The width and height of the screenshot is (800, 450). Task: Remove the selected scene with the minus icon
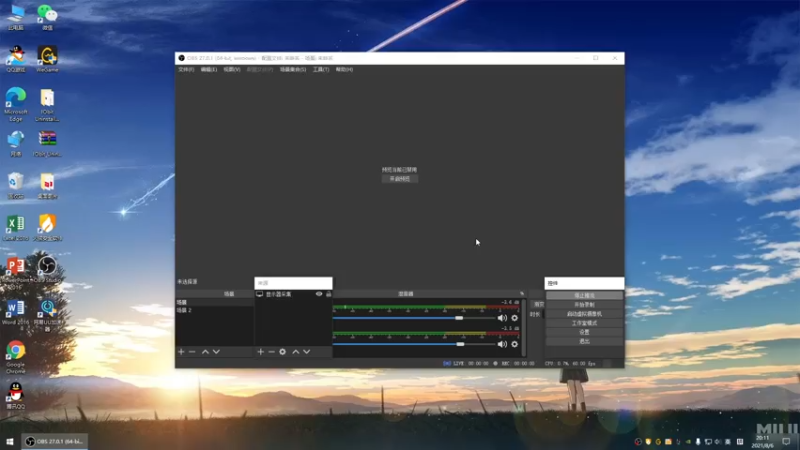[x=192, y=352]
